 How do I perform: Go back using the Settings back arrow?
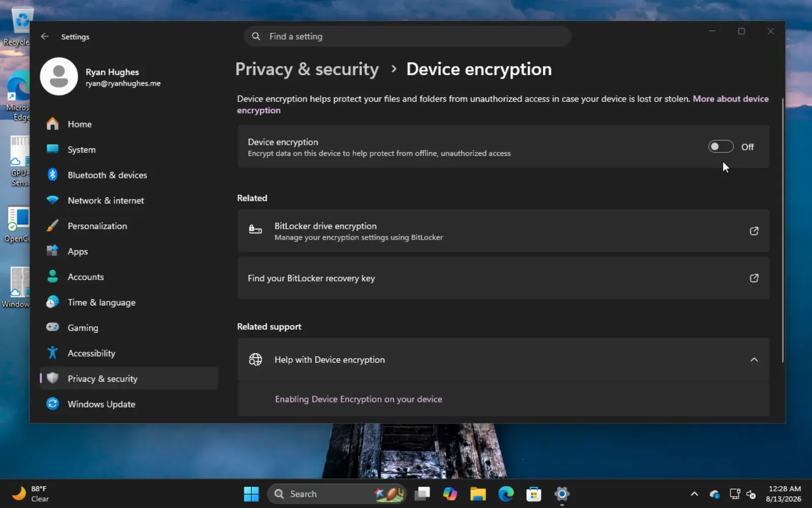45,37
